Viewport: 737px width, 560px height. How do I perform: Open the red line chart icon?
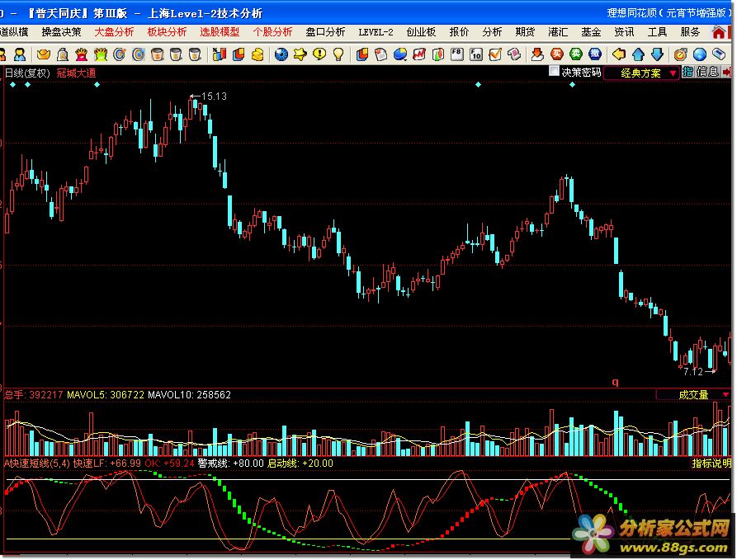point(418,54)
